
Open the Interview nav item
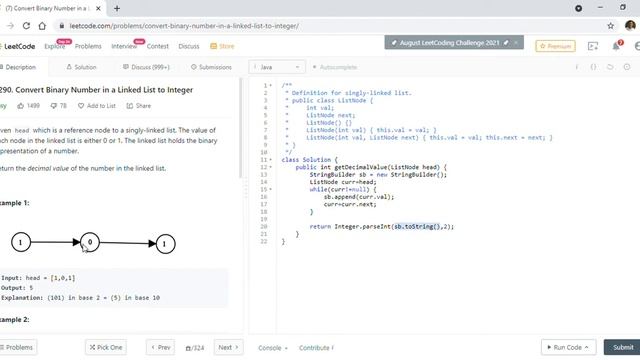(124, 46)
